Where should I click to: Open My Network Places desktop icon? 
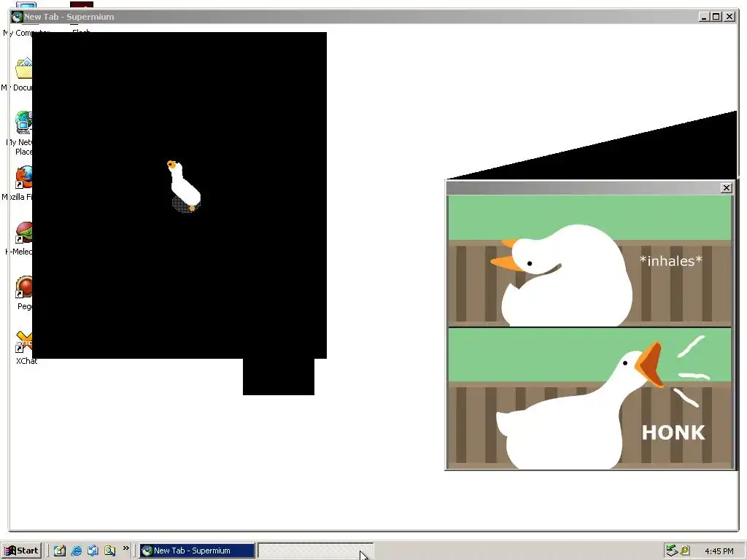click(23, 122)
